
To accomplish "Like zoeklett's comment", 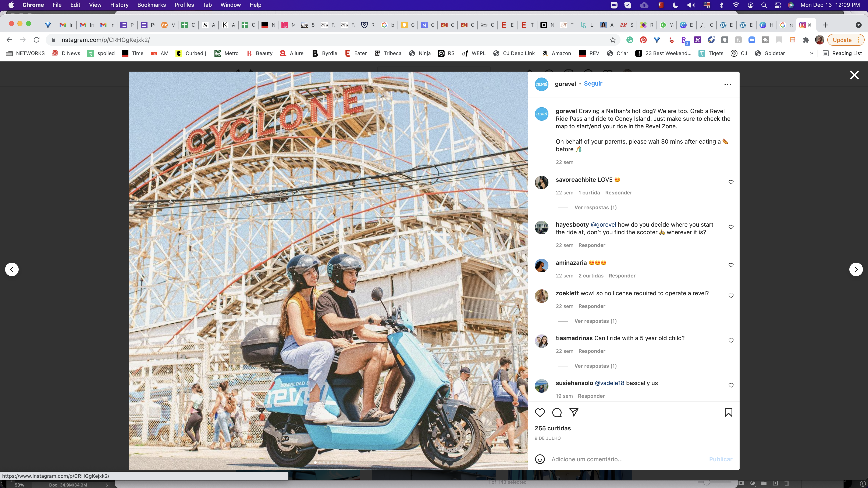I will (x=731, y=296).
